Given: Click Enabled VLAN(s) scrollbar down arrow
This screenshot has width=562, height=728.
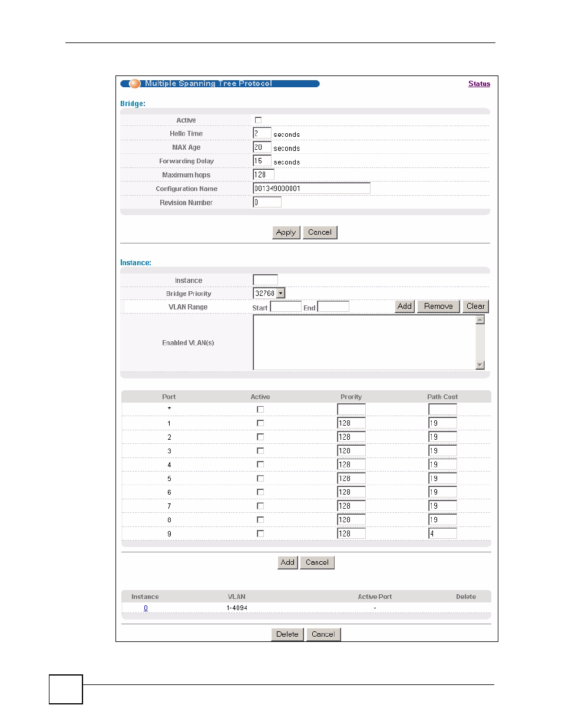Looking at the screenshot, I should pos(480,365).
